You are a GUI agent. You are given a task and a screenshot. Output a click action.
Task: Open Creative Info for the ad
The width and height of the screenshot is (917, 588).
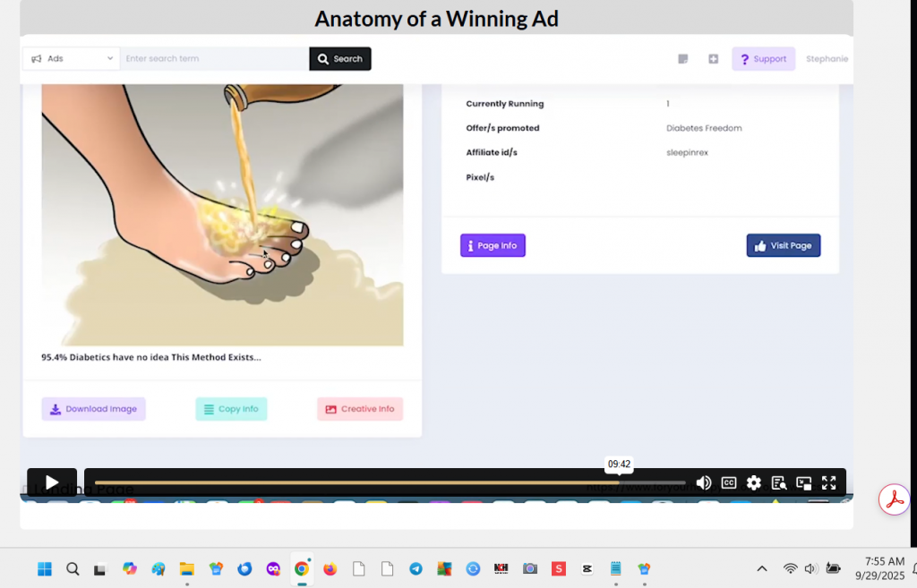point(359,409)
